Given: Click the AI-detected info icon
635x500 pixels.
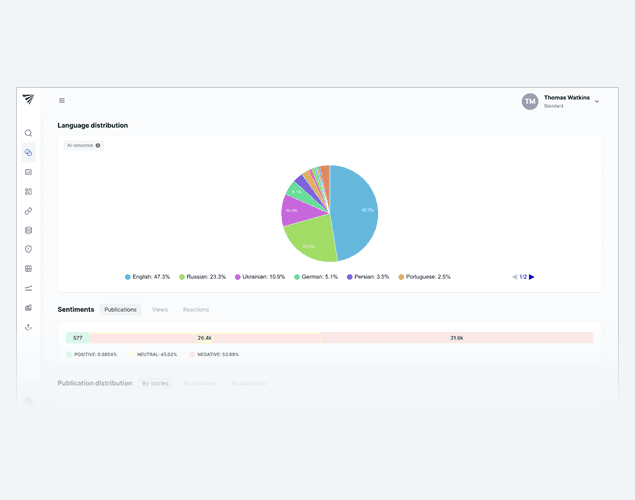Looking at the screenshot, I should click(x=98, y=145).
